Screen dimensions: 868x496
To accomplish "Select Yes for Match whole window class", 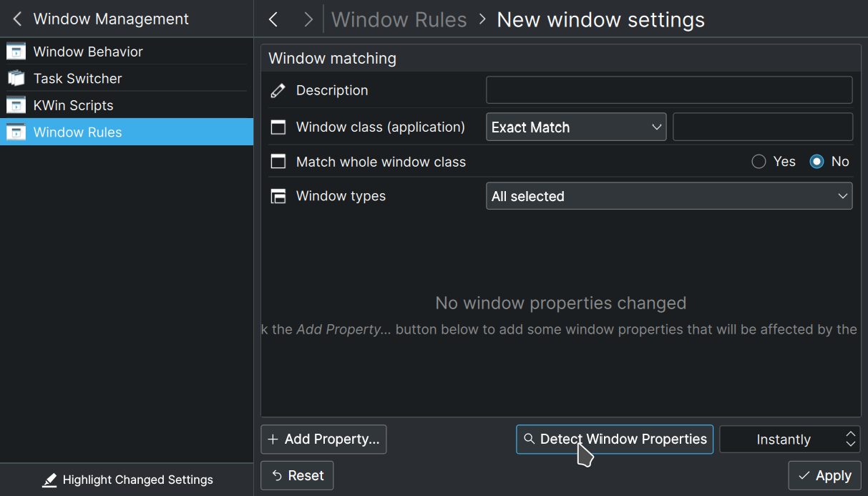I will [x=774, y=162].
